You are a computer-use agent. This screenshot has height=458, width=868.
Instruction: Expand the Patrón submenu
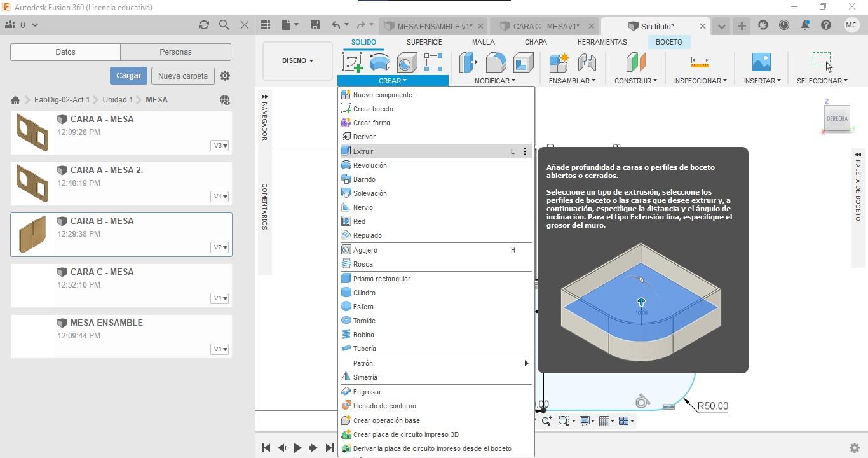pos(436,363)
